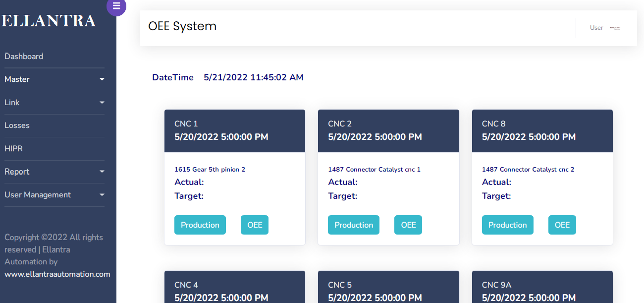The height and width of the screenshot is (303, 644).
Task: Click the User label in header
Action: point(596,28)
